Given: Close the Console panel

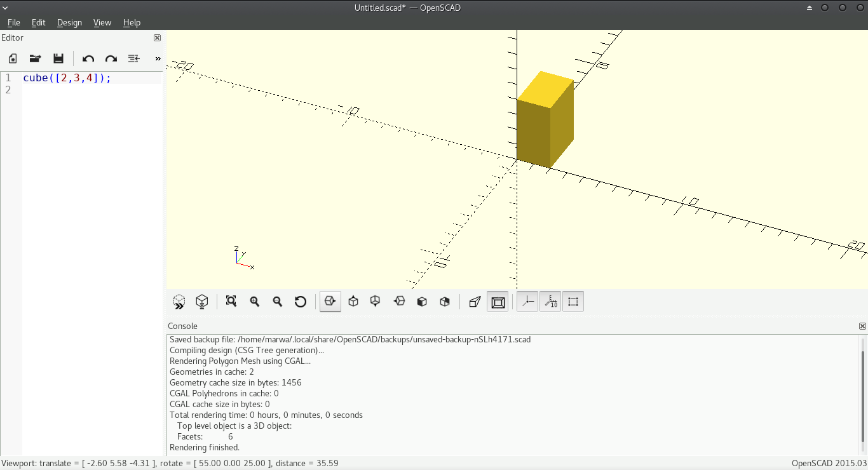Looking at the screenshot, I should coord(862,326).
